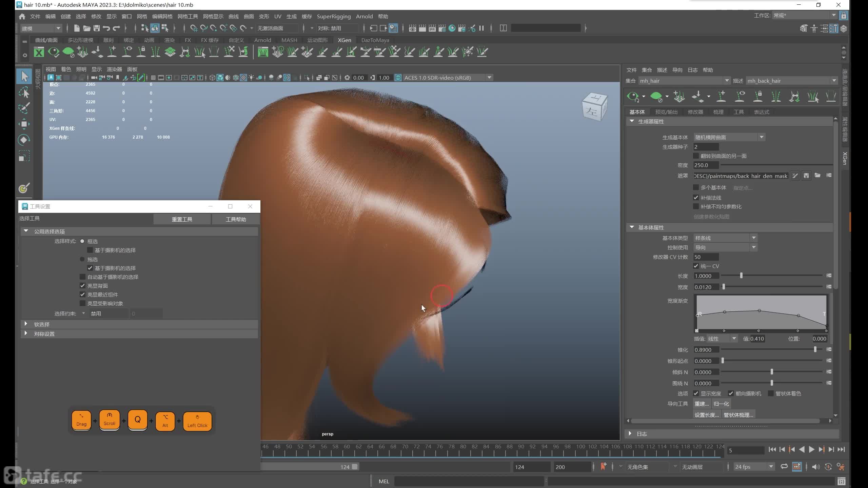Image resolution: width=868 pixels, height=488 pixels.
Task: Toggle the 统一 CV checkbox
Action: click(x=696, y=266)
